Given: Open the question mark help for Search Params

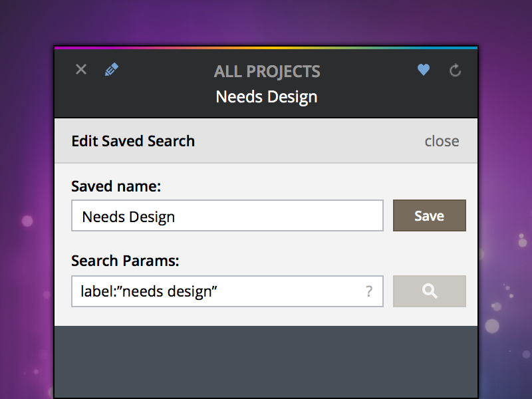Looking at the screenshot, I should 369,291.
